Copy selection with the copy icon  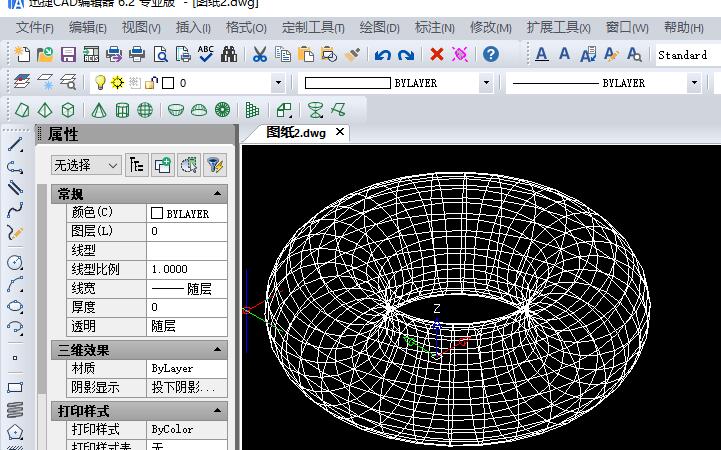tap(283, 54)
